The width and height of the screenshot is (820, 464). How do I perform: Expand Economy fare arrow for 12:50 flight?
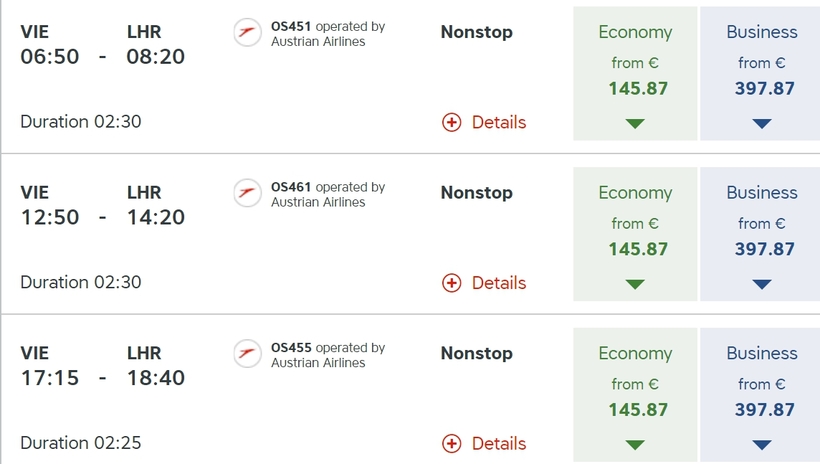(635, 284)
